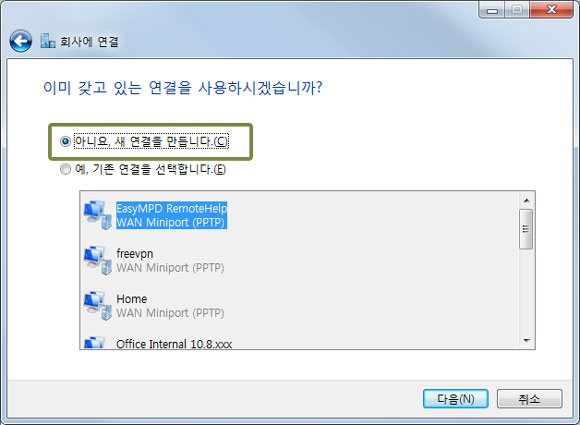
Task: Minimize the wizard window
Action: [492, 10]
